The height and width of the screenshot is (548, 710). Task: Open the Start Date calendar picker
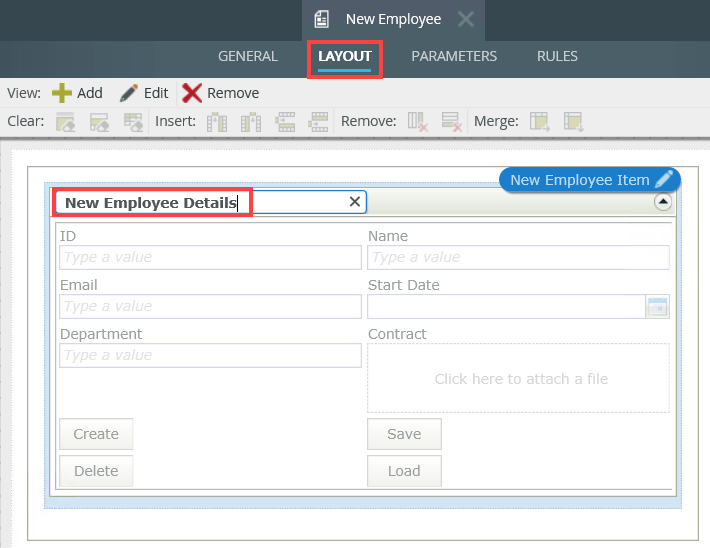coord(657,307)
